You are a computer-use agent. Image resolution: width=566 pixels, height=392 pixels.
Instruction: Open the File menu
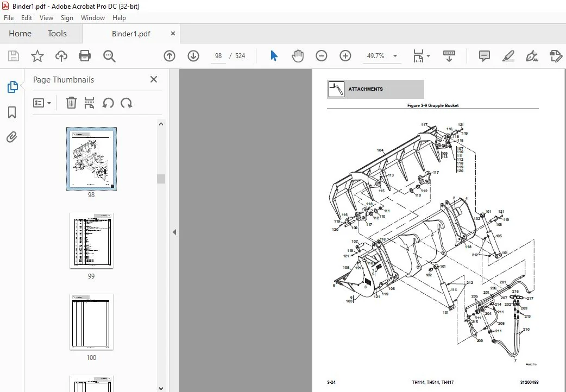9,18
